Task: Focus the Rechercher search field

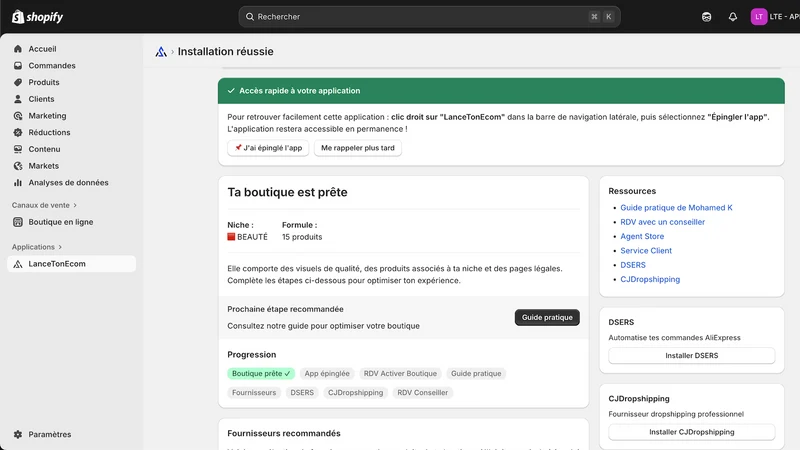Action: (x=429, y=17)
